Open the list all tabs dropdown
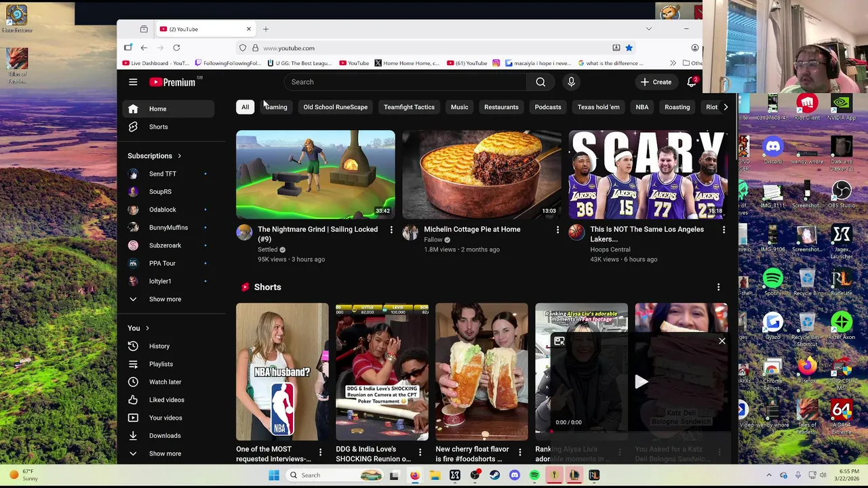The width and height of the screenshot is (868, 488). pyautogui.click(x=649, y=29)
